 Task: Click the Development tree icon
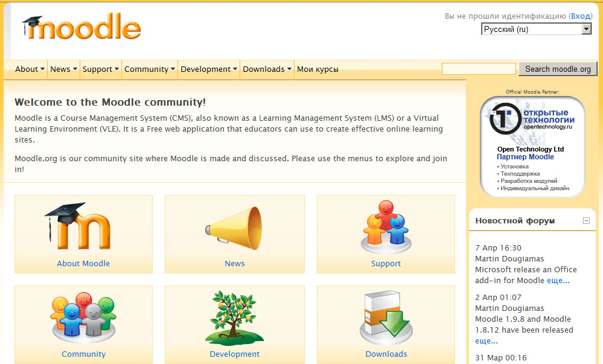click(x=234, y=318)
